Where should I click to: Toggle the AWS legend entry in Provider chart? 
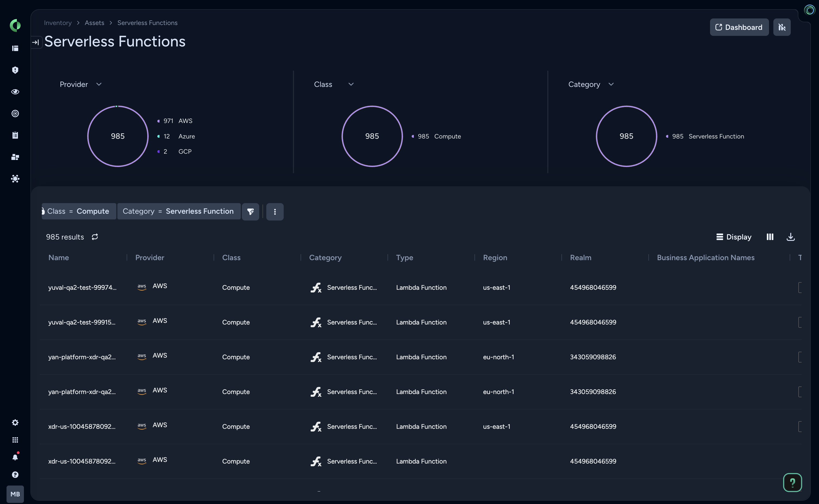(x=185, y=121)
